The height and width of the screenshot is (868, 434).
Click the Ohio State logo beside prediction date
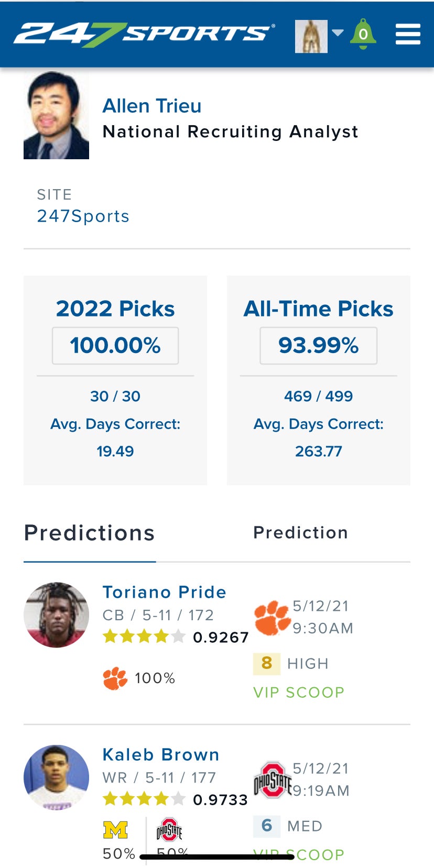coord(272,780)
